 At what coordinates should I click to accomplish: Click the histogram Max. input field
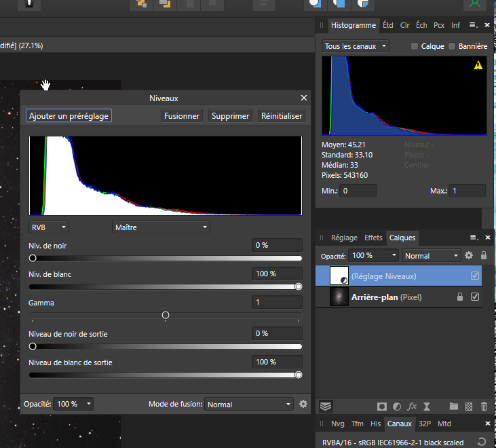(x=467, y=191)
